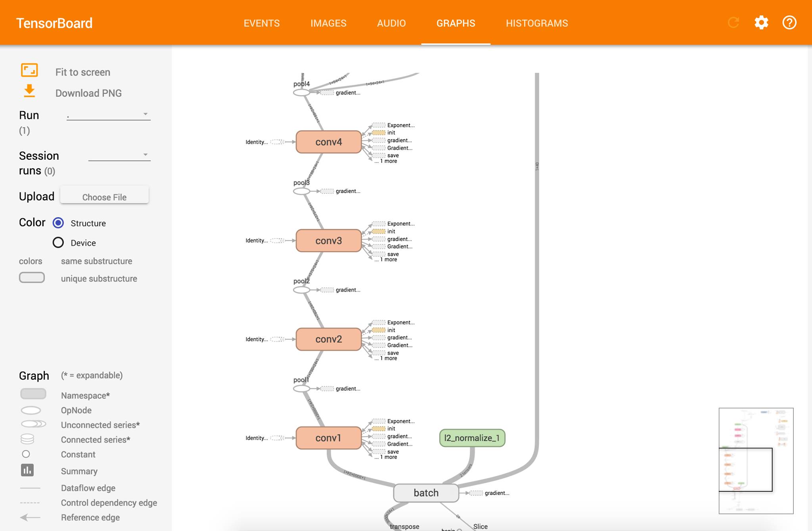The image size is (812, 531).
Task: Select Structure color radio button
Action: coord(58,223)
